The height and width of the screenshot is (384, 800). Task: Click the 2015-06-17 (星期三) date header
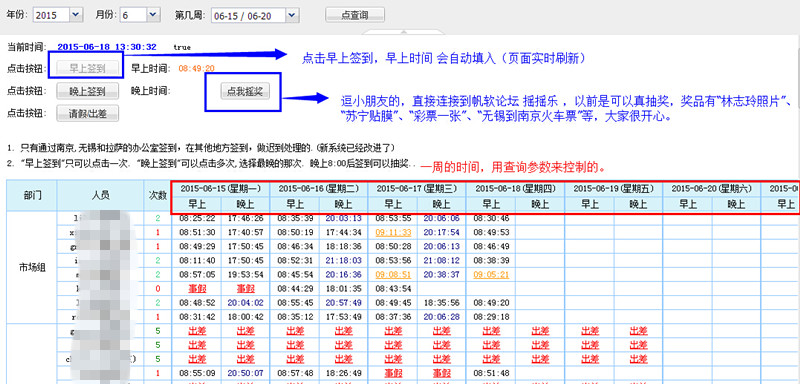point(417,188)
